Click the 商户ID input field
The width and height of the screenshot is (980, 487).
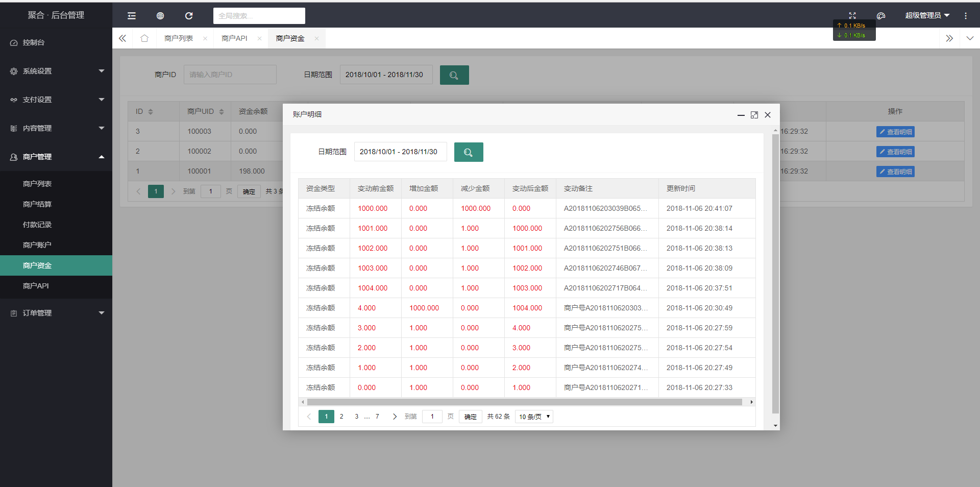pos(230,75)
